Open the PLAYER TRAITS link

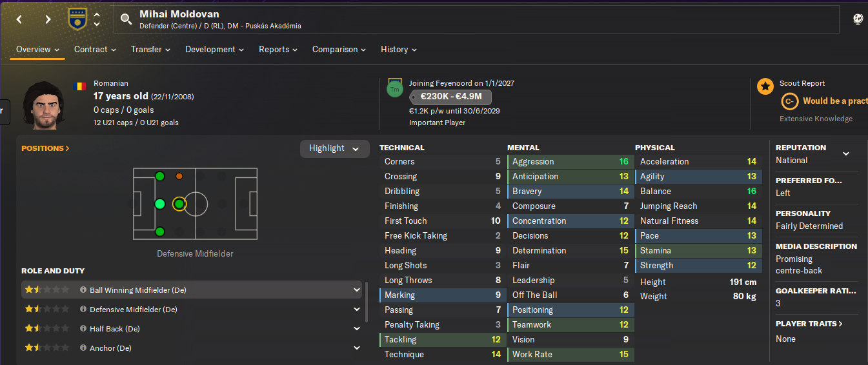coord(809,324)
